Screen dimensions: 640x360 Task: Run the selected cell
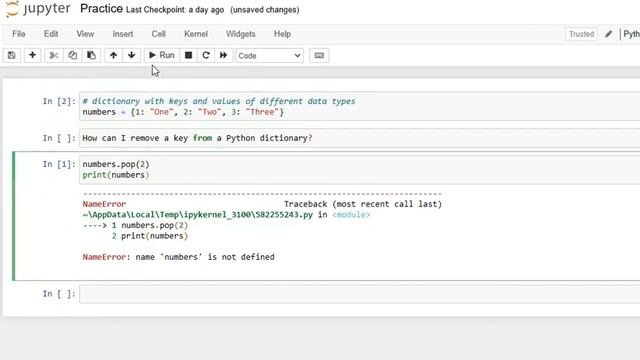(x=162, y=55)
